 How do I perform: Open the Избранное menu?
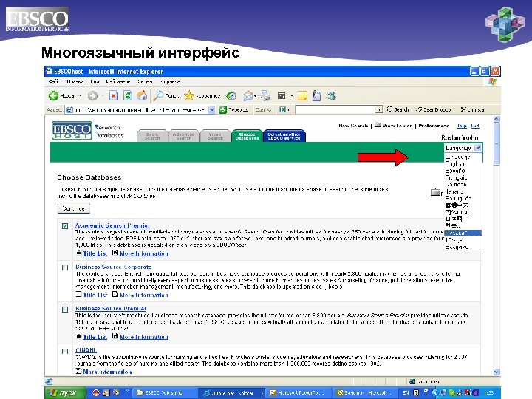pos(118,81)
